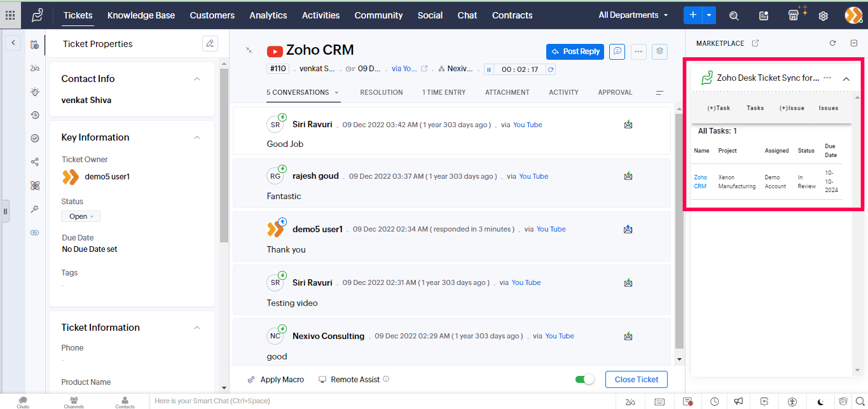Open the more tabs menu icon after Approval
Screen dimensions: 868x409
659,93
